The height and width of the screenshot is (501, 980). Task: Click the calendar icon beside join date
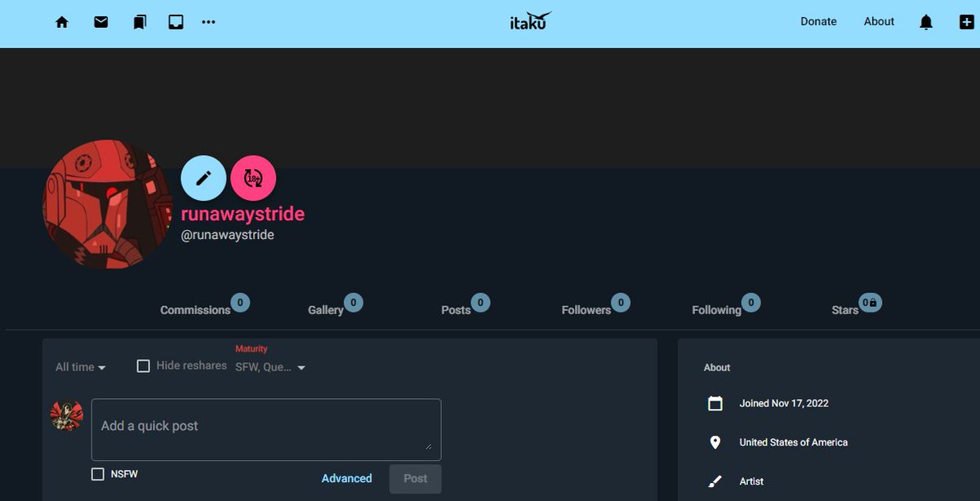click(x=715, y=403)
